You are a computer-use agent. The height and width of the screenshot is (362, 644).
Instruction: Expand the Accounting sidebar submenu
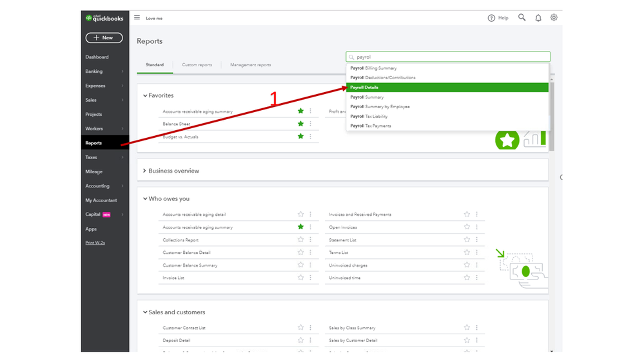click(122, 186)
